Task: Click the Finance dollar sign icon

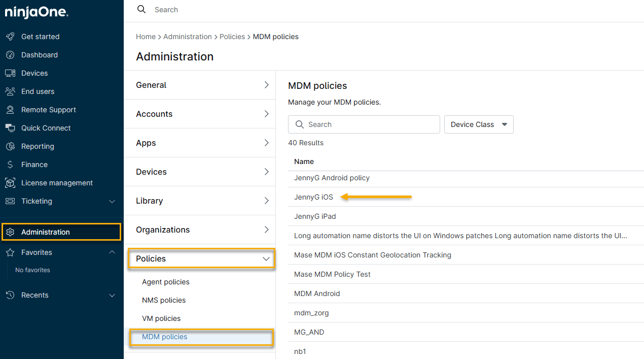Action: 10,165
